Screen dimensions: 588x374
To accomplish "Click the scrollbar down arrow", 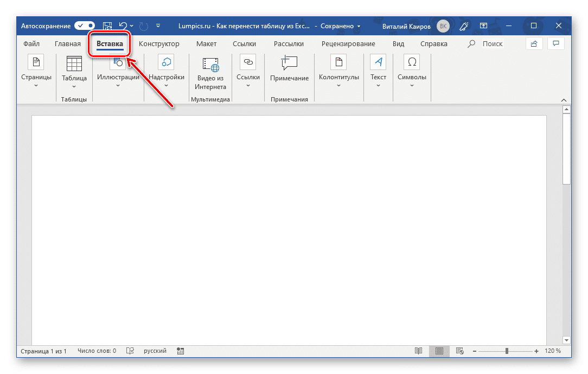I will coord(567,340).
